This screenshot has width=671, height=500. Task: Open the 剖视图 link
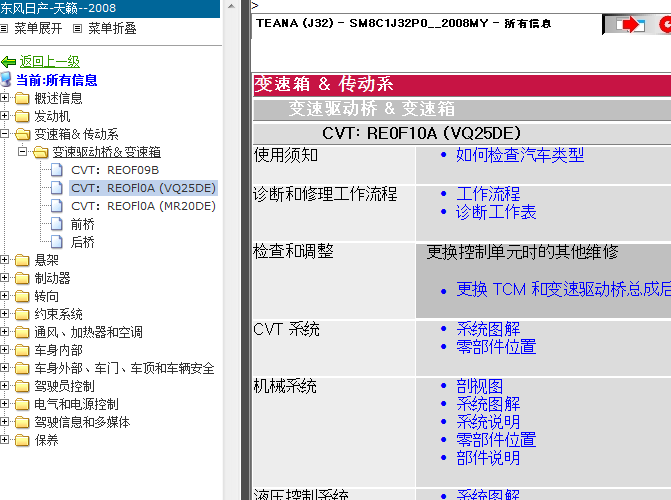tap(480, 386)
